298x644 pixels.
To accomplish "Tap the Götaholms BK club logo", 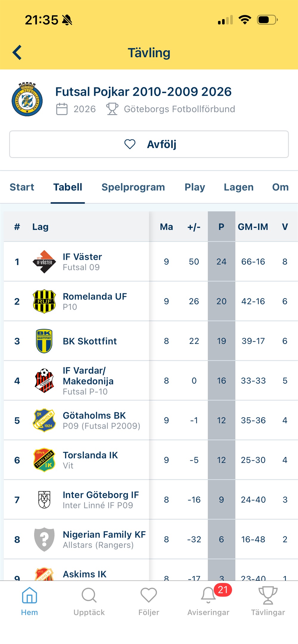I will click(x=44, y=420).
